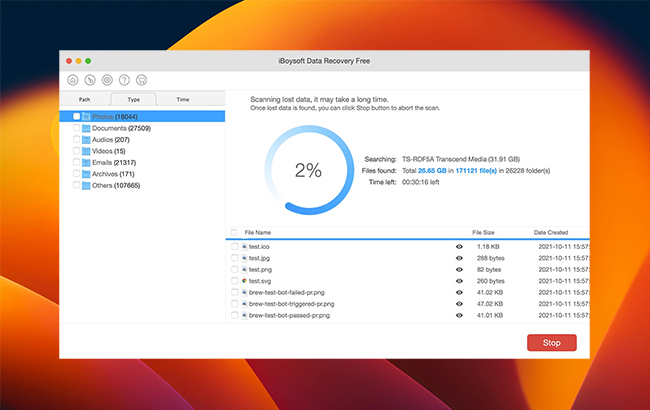Click the test.svg Chrome file icon
650x410 pixels.
coord(244,281)
